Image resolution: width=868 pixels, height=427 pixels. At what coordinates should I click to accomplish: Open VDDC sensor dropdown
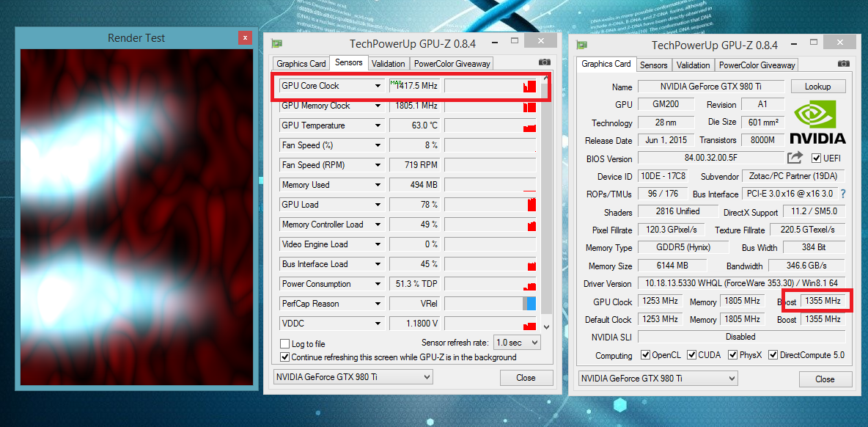tap(378, 324)
